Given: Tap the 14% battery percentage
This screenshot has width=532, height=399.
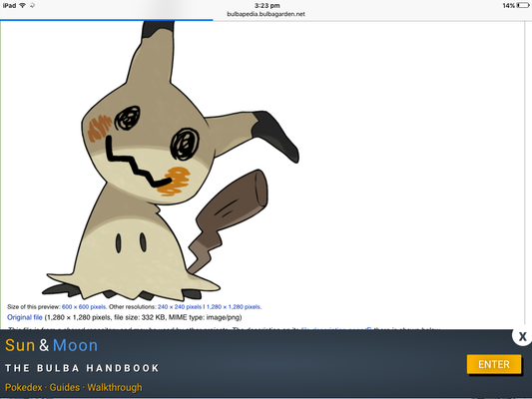Looking at the screenshot, I should coord(509,5).
